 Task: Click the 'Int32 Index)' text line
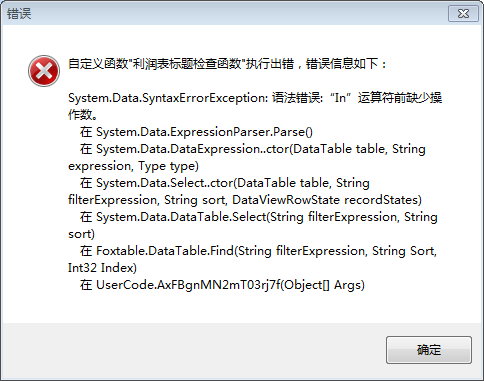[102, 268]
